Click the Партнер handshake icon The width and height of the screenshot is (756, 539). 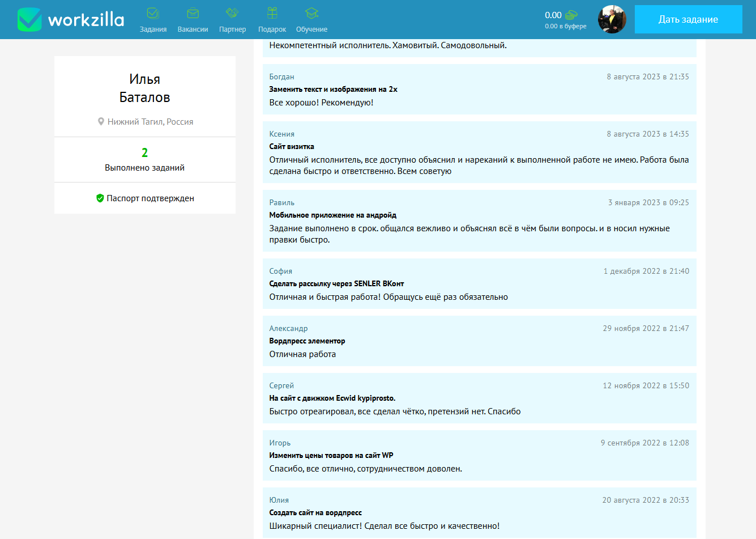pyautogui.click(x=232, y=13)
